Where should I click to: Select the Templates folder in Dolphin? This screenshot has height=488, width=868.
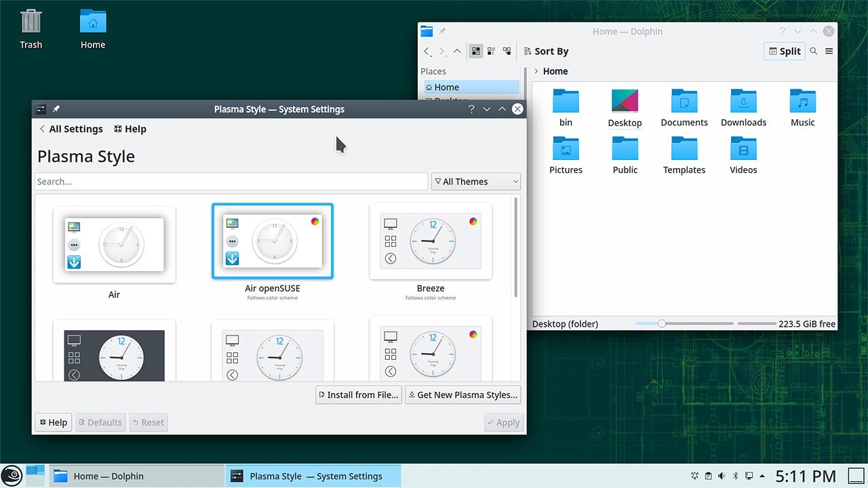(684, 156)
